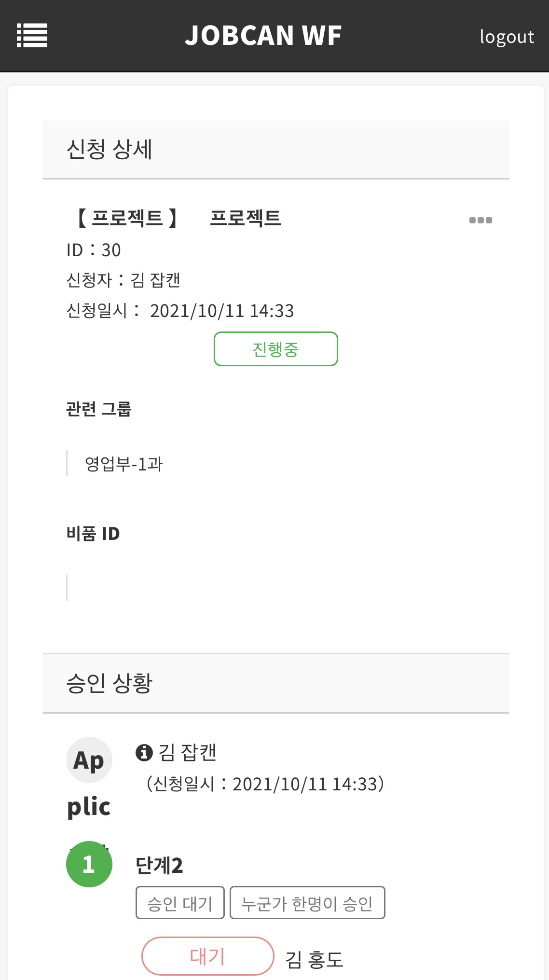Viewport: 549px width, 980px height.
Task: Click the 승인 상황 section header
Action: coord(109,683)
